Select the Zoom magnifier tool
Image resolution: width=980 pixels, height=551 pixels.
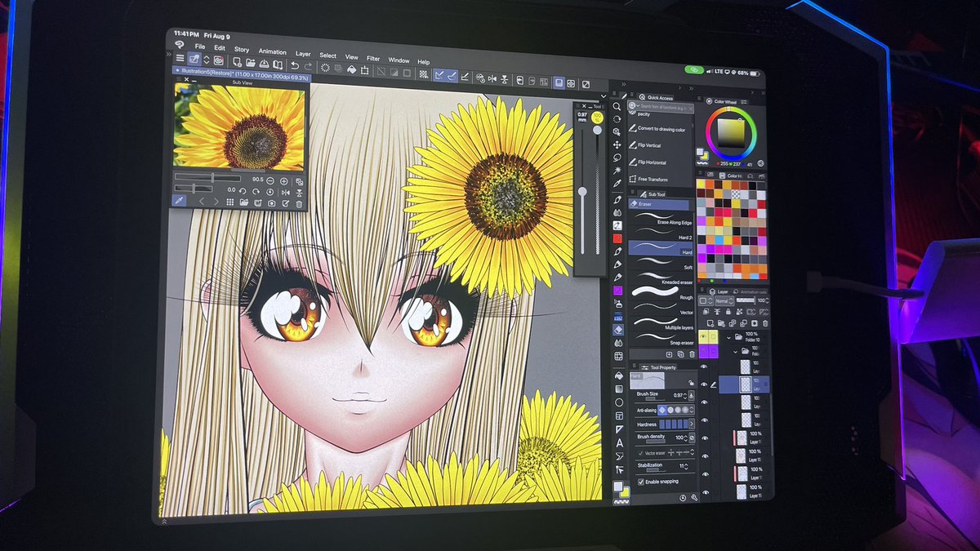coord(617,107)
